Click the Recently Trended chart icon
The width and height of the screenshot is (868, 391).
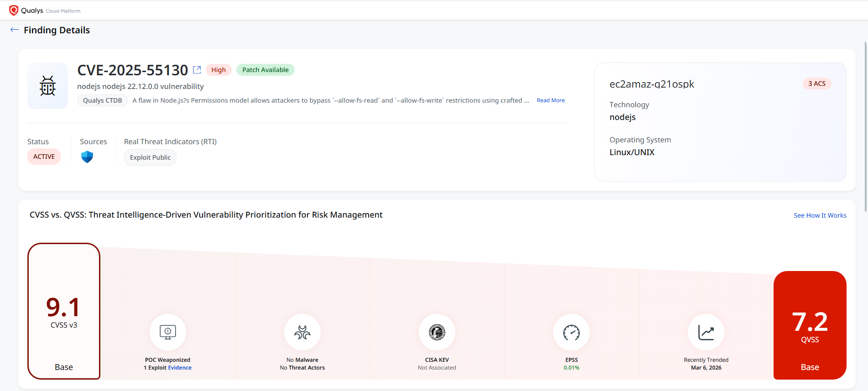point(706,332)
